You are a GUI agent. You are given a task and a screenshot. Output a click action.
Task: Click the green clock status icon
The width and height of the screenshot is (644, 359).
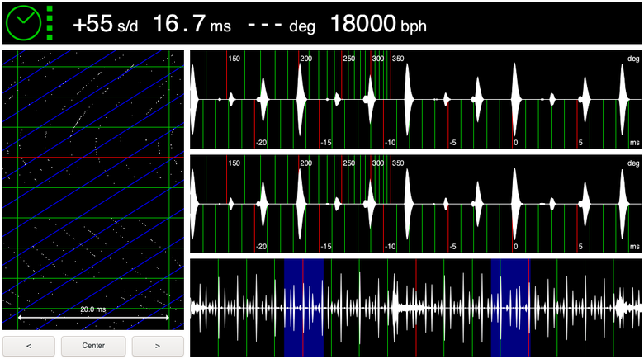(23, 23)
